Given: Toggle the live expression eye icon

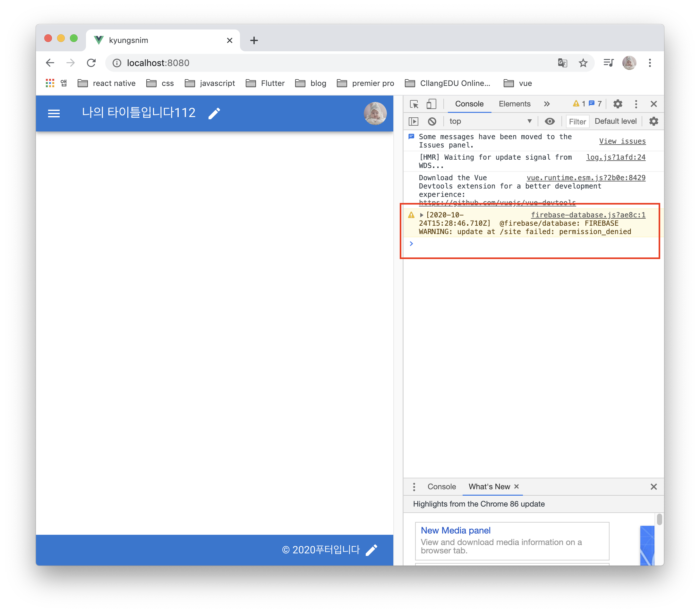Looking at the screenshot, I should click(x=550, y=122).
